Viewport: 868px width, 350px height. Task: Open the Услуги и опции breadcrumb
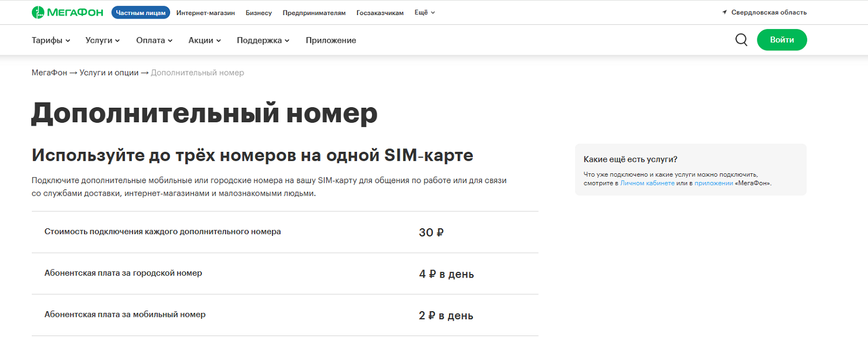coord(109,72)
